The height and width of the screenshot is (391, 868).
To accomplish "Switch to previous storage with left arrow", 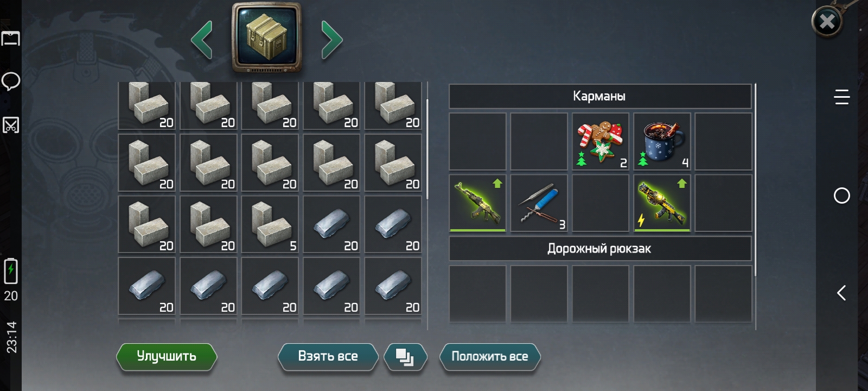I will pos(202,39).
